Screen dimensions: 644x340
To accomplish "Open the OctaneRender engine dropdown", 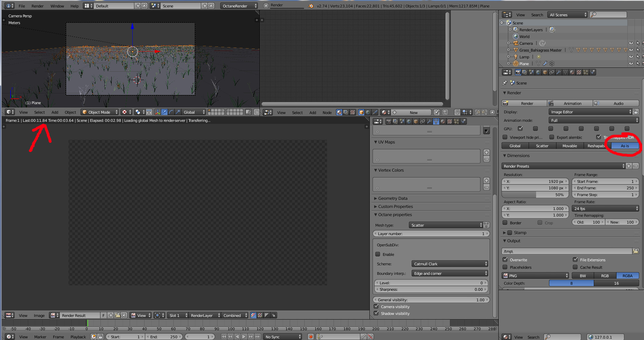I will [x=239, y=6].
